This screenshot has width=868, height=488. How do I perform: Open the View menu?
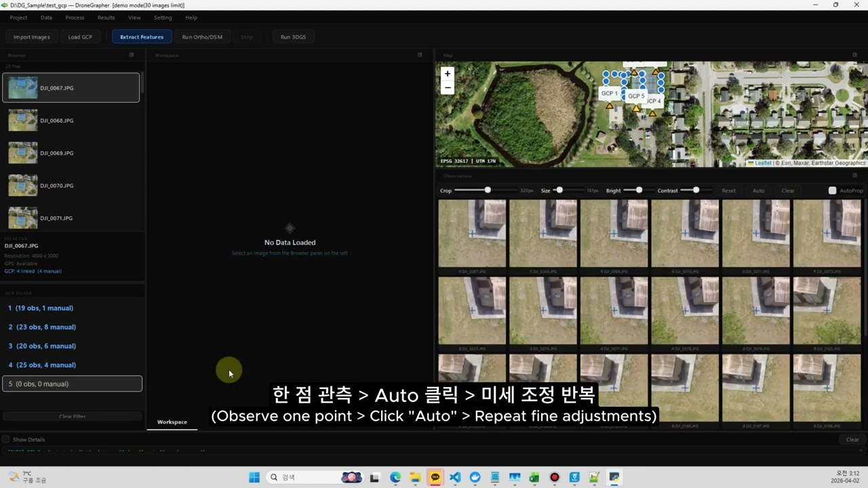134,18
